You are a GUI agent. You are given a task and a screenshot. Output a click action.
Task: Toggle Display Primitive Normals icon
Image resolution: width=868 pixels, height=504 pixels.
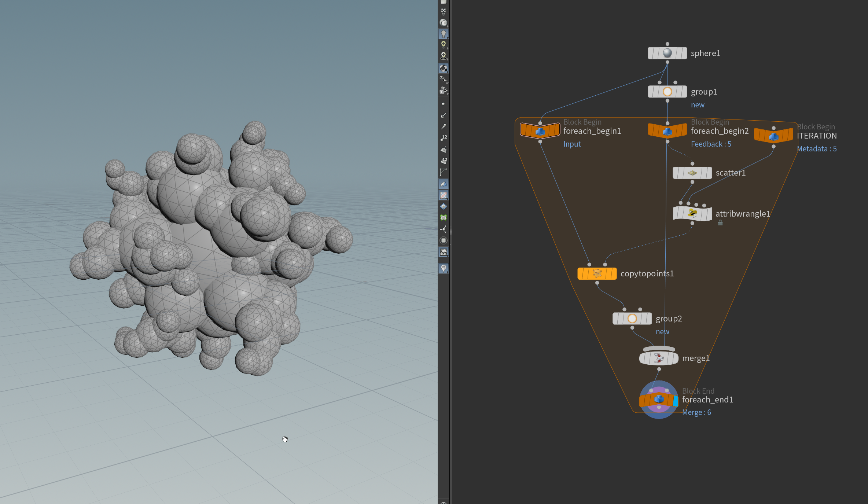pyautogui.click(x=444, y=150)
